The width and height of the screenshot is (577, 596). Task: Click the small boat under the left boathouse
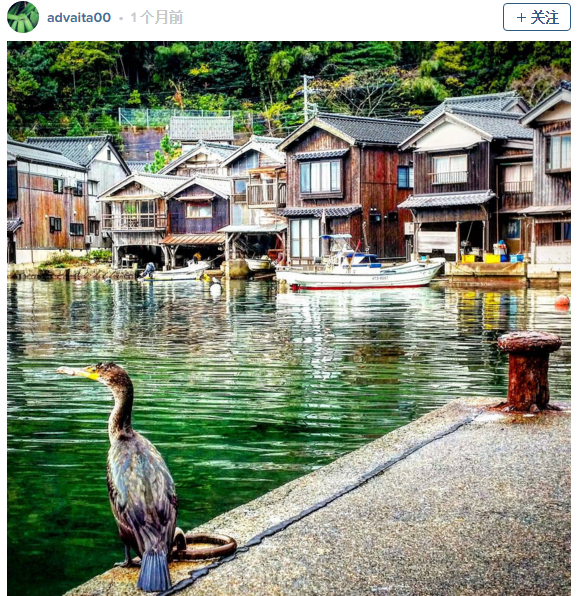(177, 272)
